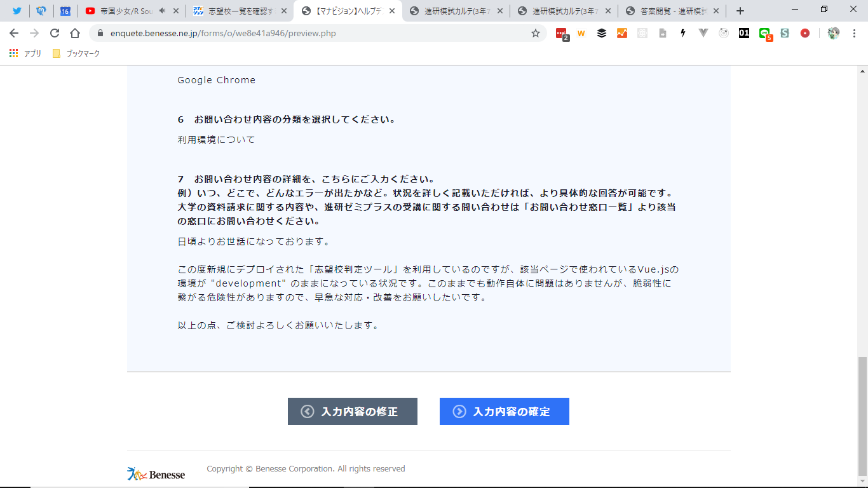Open a new browser tab
Viewport: 868px width, 488px height.
point(740,11)
